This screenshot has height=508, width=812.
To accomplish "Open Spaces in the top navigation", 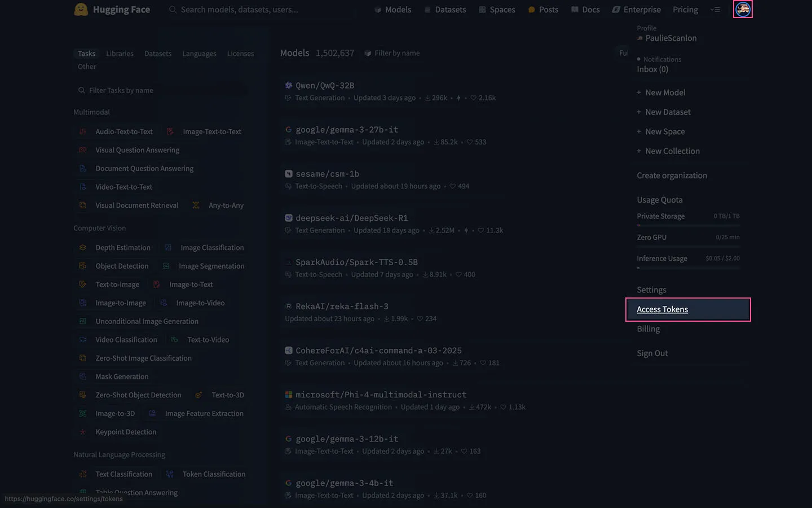I will click(497, 10).
